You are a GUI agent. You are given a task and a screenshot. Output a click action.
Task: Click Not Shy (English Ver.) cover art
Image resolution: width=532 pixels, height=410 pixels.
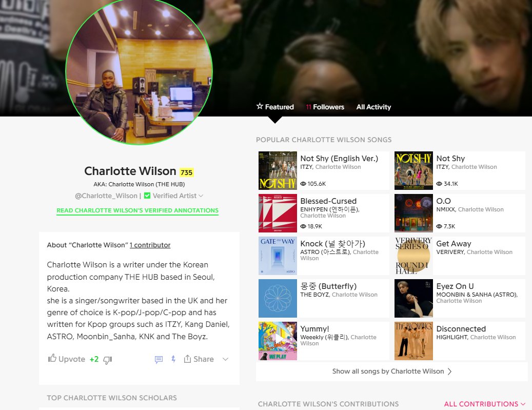(x=278, y=170)
